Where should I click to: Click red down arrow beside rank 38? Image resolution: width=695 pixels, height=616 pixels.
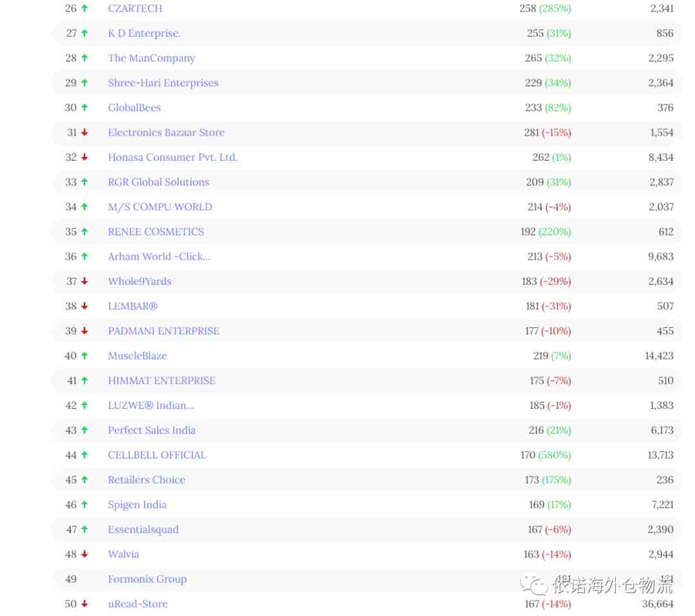click(84, 306)
